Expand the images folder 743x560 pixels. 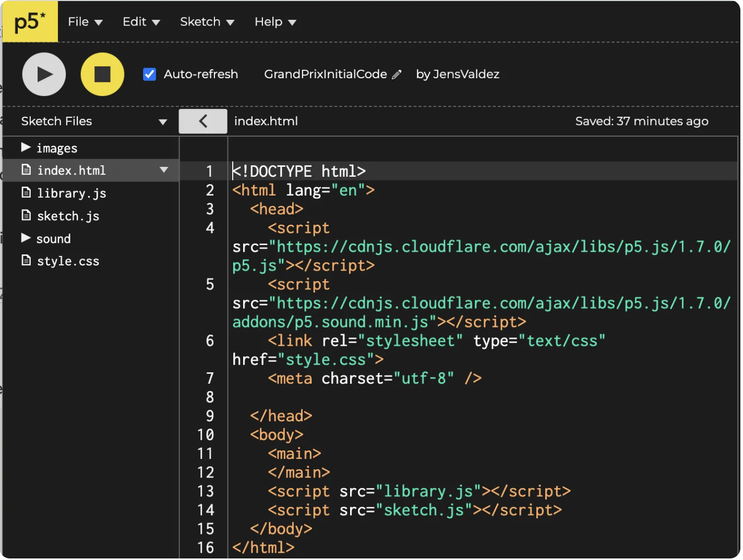[26, 147]
